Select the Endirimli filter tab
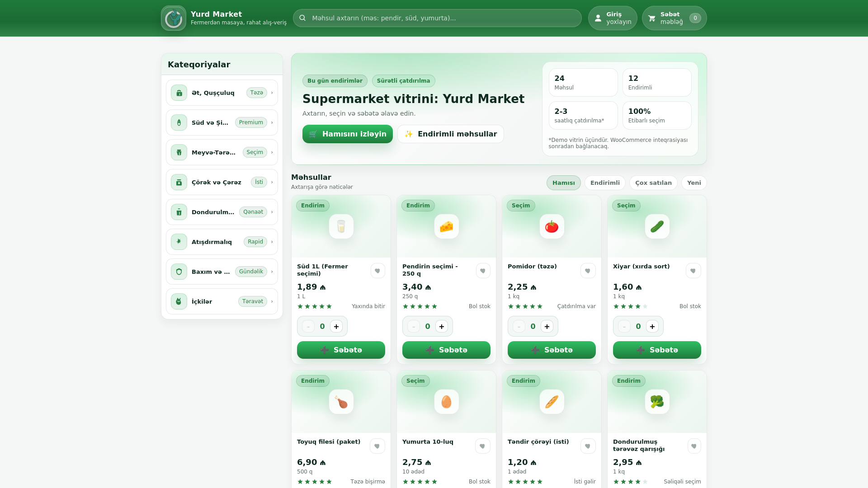Viewport: 868px width, 488px height. [605, 183]
